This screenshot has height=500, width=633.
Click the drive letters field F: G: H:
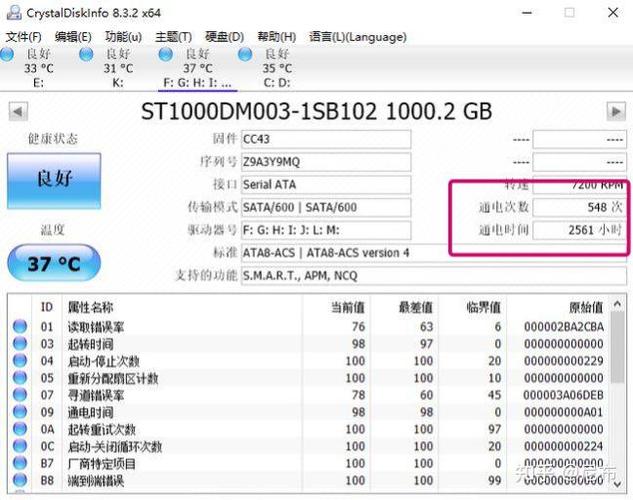click(326, 230)
